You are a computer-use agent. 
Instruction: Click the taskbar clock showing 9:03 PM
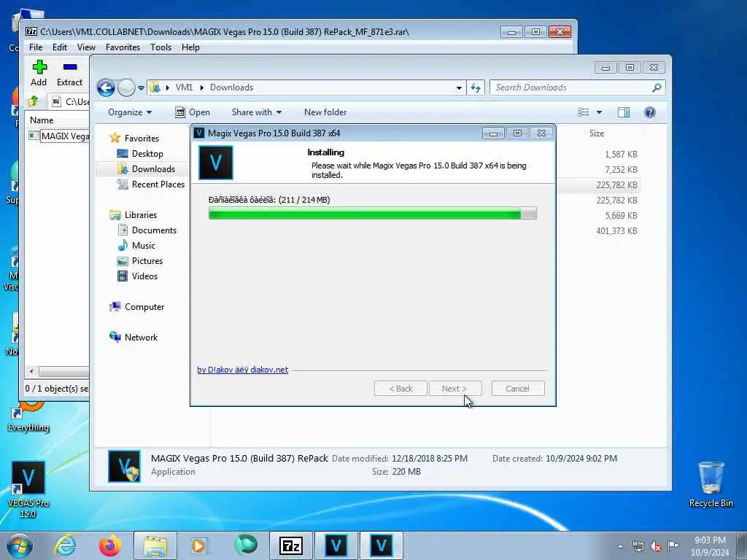point(710,546)
